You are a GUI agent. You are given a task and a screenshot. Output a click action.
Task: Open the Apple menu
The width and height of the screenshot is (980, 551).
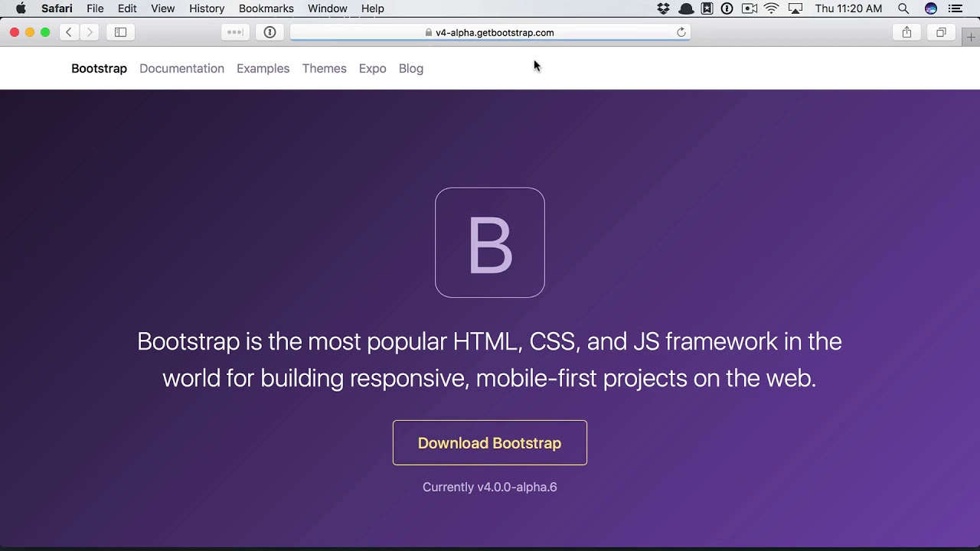[21, 8]
